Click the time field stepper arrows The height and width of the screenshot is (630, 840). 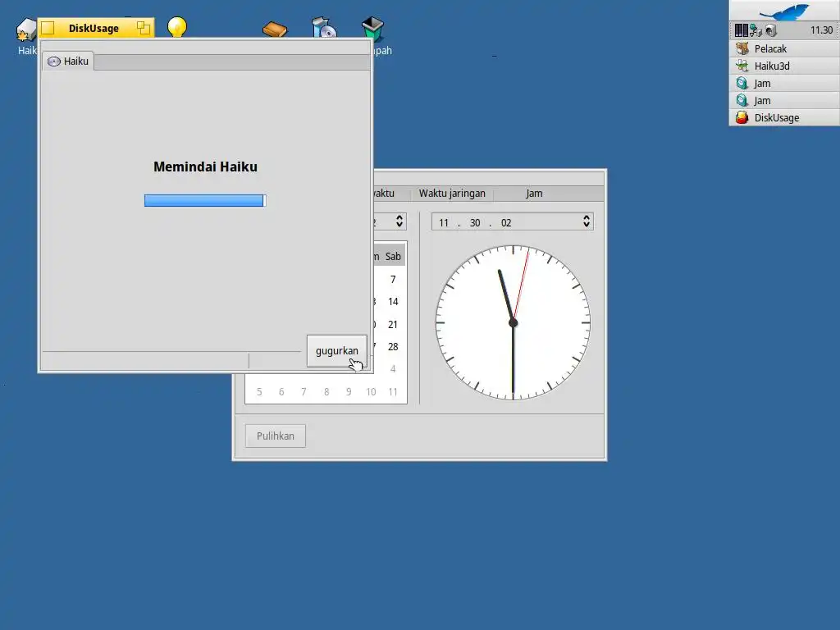(x=587, y=221)
